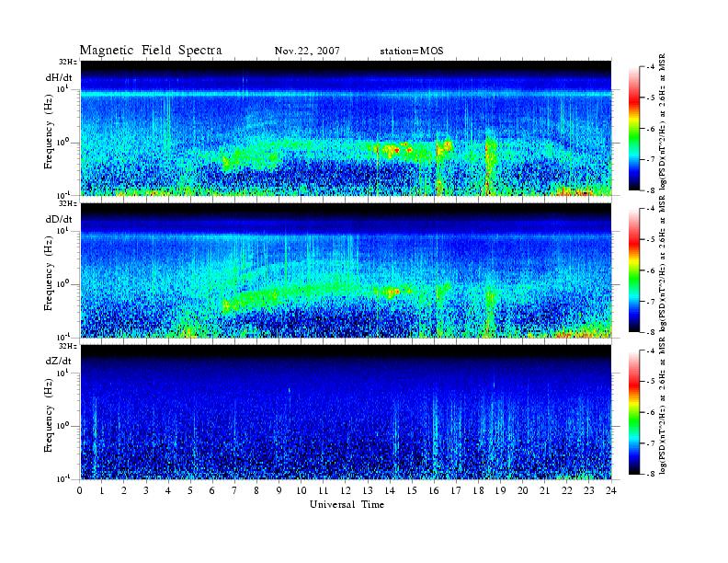Click the color scale bar beside dZ/dt panel

coord(633,412)
